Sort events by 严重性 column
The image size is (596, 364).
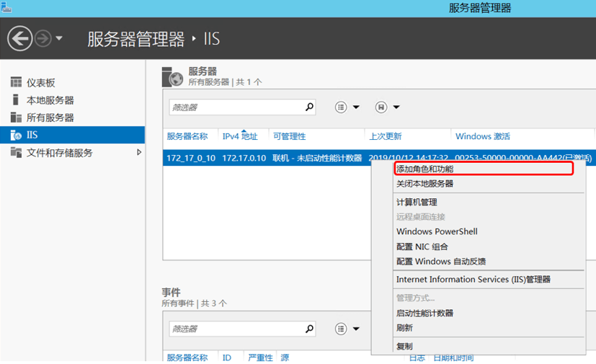[260, 358]
